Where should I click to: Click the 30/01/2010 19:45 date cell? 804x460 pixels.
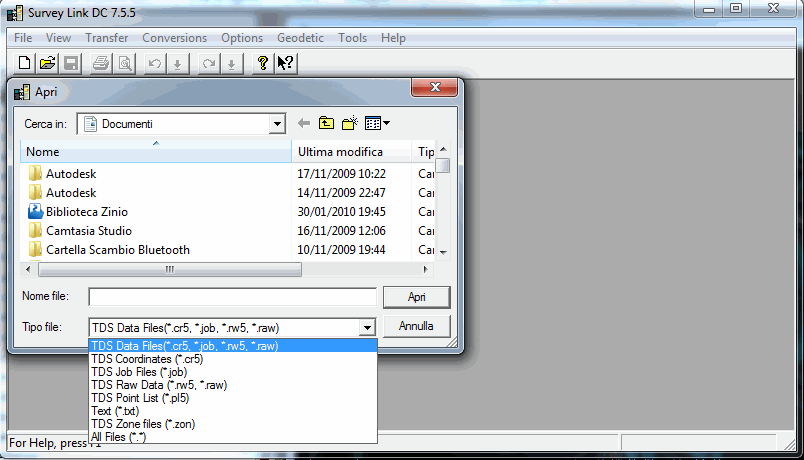[341, 212]
